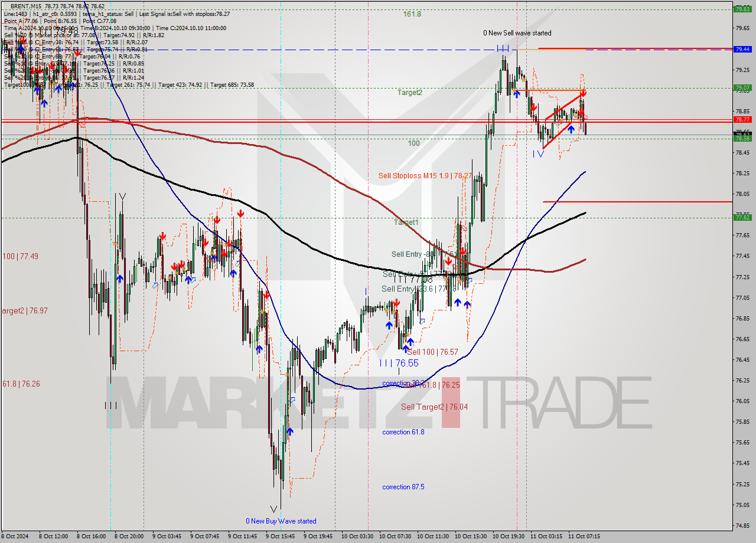Click the green 'Target1' label
This screenshot has width=756, height=543.
[x=406, y=223]
